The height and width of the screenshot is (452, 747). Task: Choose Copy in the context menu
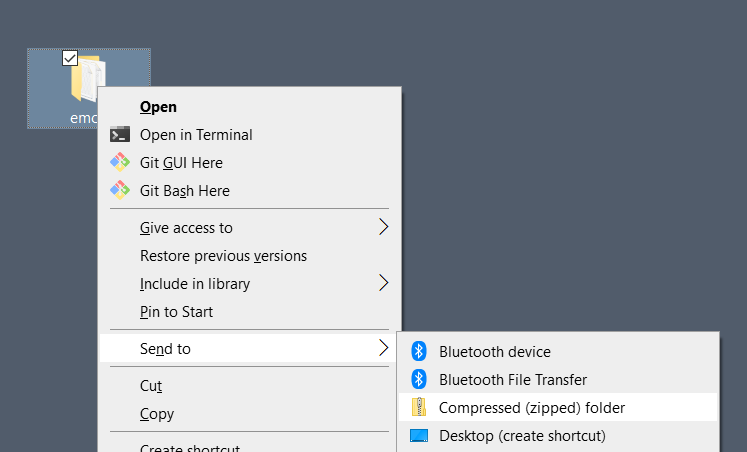tap(157, 413)
